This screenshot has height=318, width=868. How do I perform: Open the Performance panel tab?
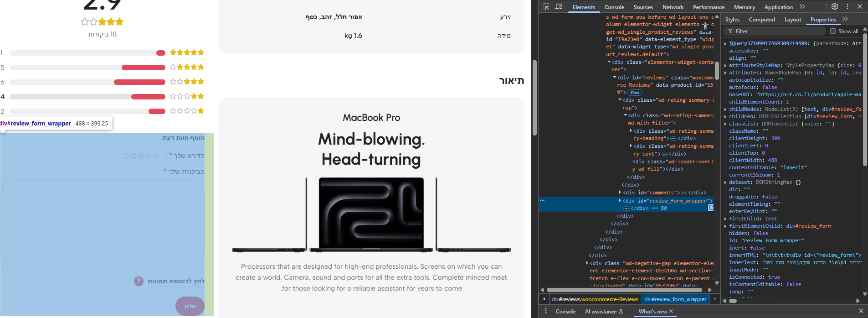[709, 7]
